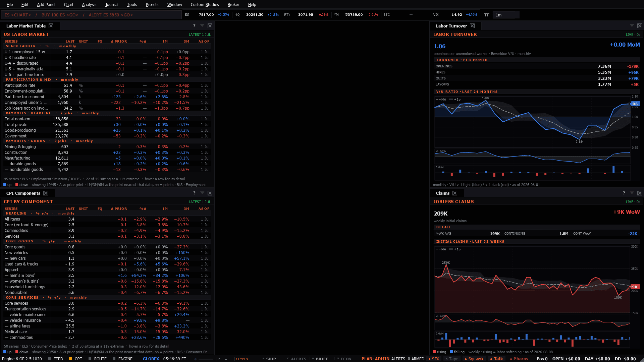Toggle the Tape audio option
Screen dimensions: 644x362
[x=452, y=359]
